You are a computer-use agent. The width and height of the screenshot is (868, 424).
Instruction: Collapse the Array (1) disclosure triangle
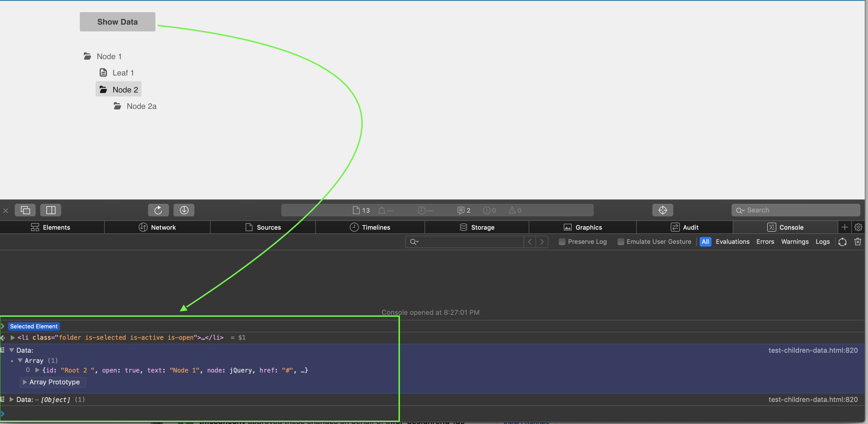pos(20,360)
